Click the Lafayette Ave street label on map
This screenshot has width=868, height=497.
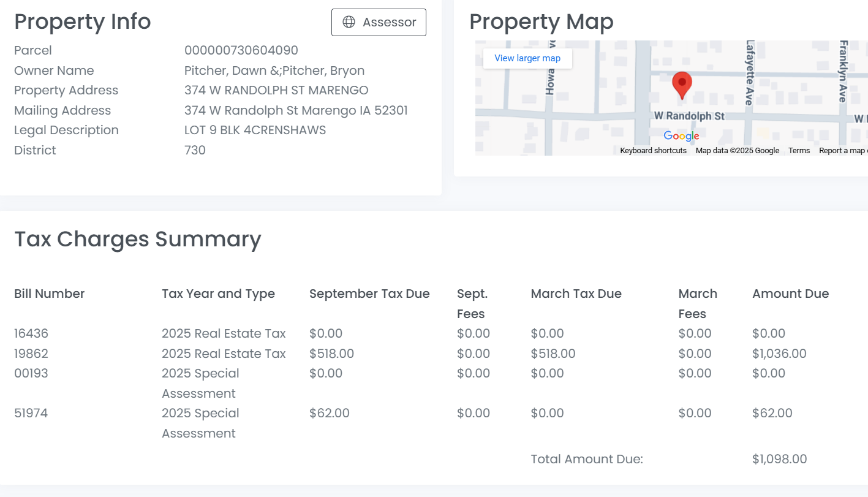coord(749,74)
